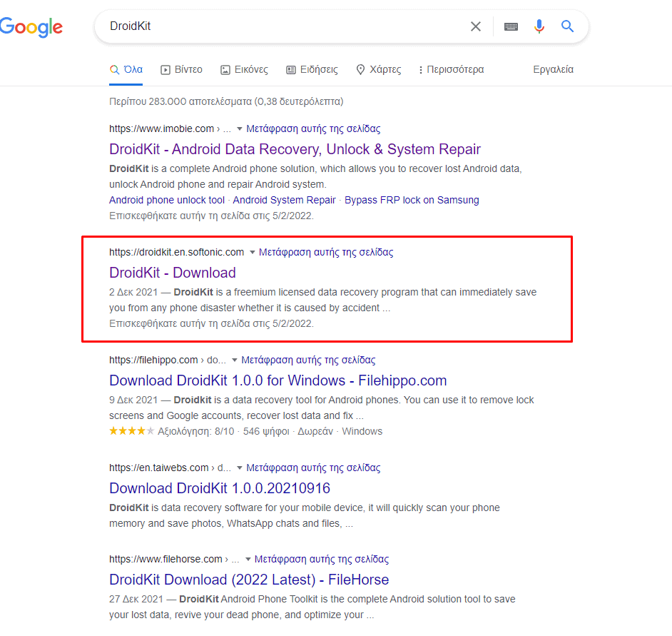This screenshot has height=636, width=672.
Task: Expand dropdown arrow next to filehippo.com URL
Action: (235, 360)
